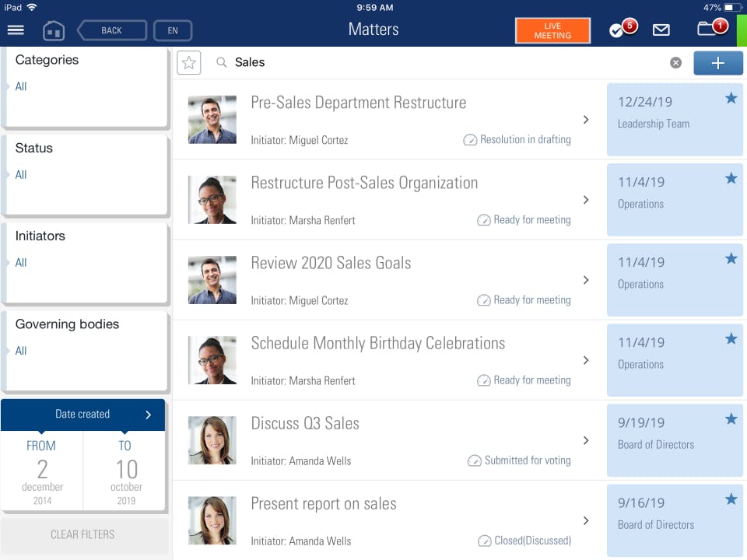747x560 pixels.
Task: Toggle favorite star for Review 2020 Sales Goals
Action: (x=731, y=259)
